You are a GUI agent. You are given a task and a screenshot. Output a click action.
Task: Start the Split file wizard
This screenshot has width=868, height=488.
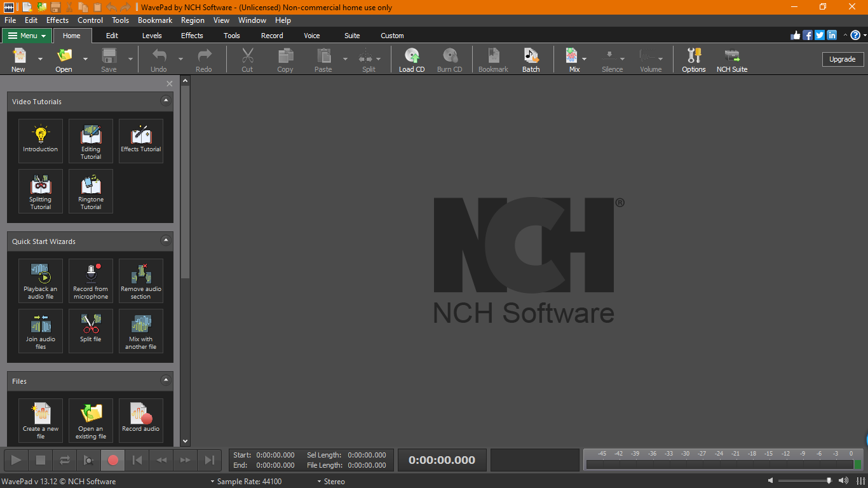pos(91,331)
